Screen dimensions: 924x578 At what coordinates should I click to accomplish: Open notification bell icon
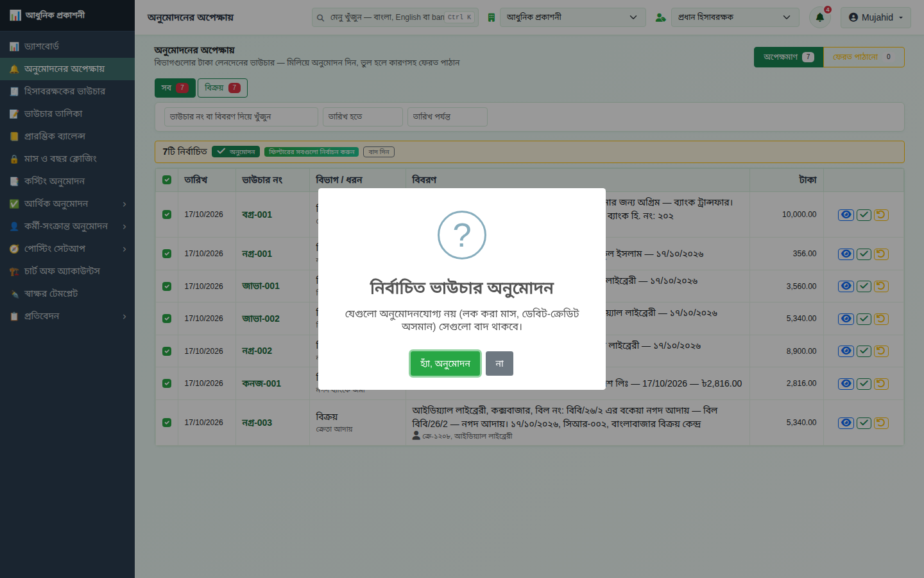point(819,17)
